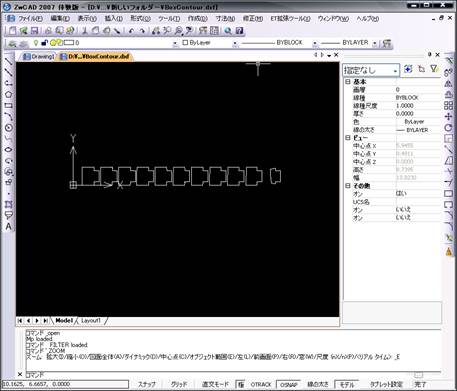Click the モデル status bar button

[347, 384]
